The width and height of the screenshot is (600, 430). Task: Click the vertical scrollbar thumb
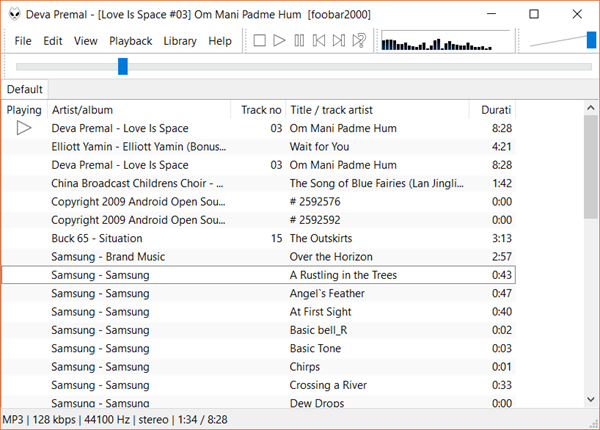click(591, 167)
